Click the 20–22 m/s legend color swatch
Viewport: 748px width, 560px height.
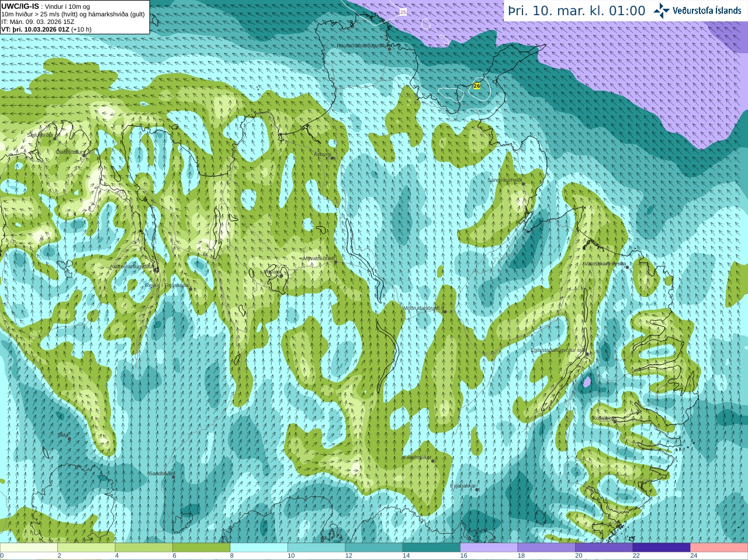(x=604, y=548)
